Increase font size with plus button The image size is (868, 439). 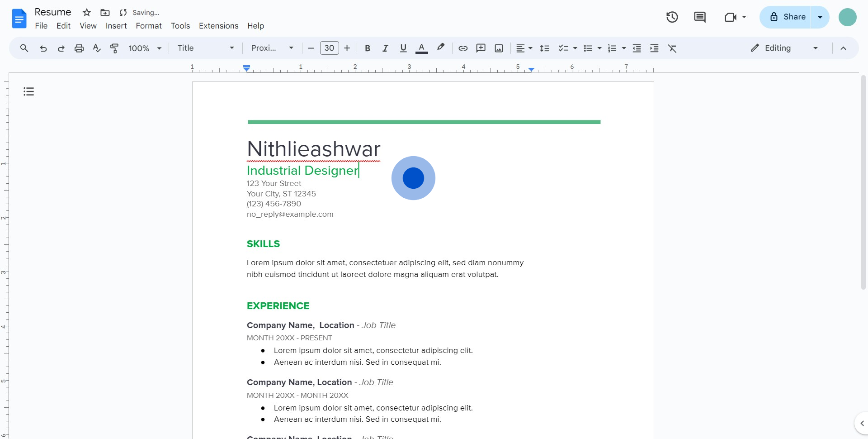pyautogui.click(x=347, y=48)
